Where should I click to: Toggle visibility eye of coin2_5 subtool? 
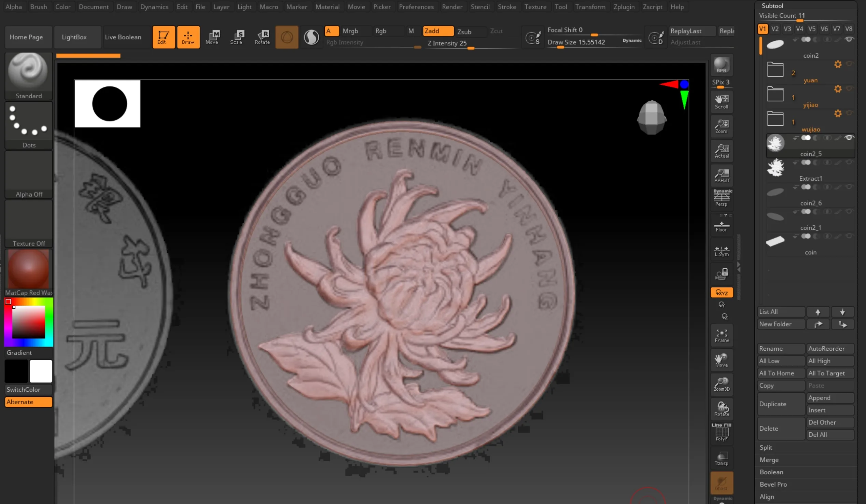[849, 138]
